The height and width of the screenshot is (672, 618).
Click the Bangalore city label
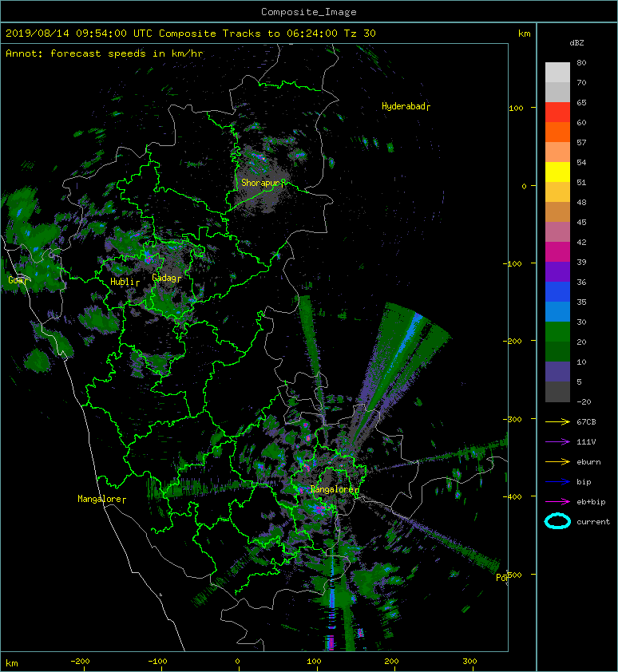(x=335, y=489)
